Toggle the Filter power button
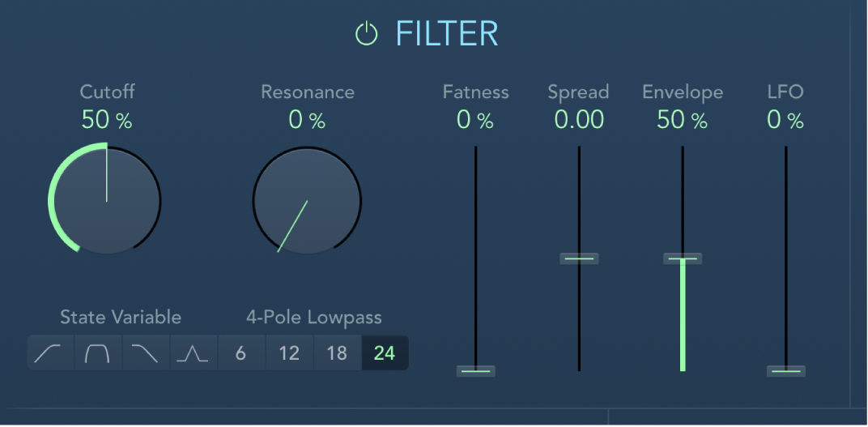This screenshot has height=427, width=868. pyautogui.click(x=367, y=34)
